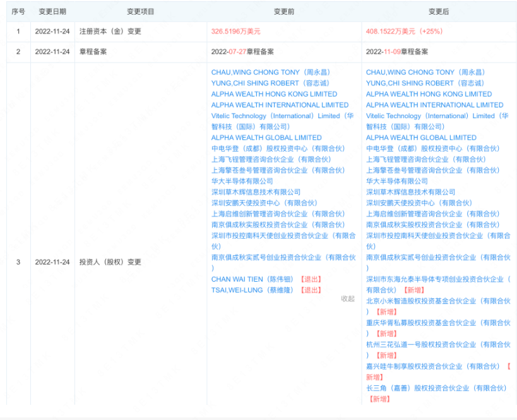Viewport: 517px width, 420px height.
Task: Select sequence number 2 in 章程备案 row
Action: tap(18, 51)
